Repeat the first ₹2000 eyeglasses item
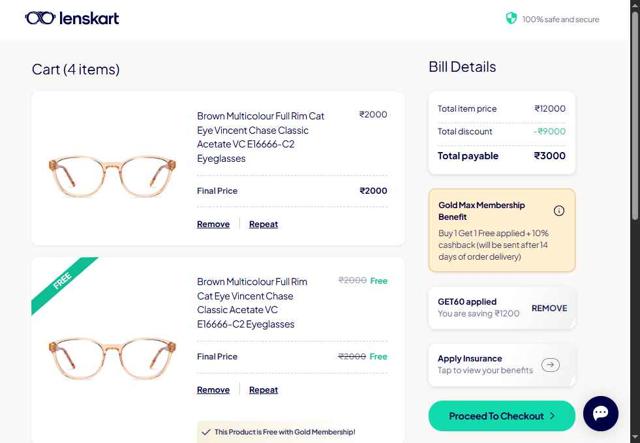 (263, 224)
